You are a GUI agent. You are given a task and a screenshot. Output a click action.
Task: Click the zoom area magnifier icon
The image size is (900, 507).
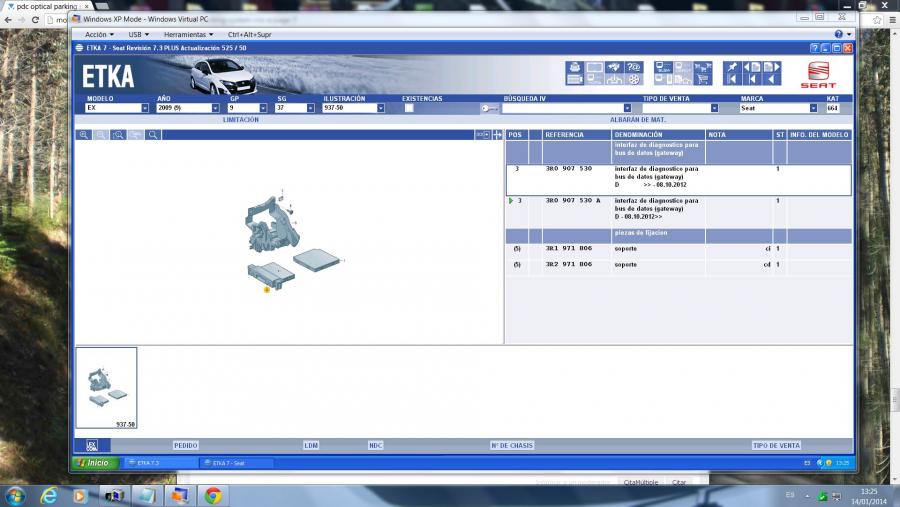pos(118,135)
